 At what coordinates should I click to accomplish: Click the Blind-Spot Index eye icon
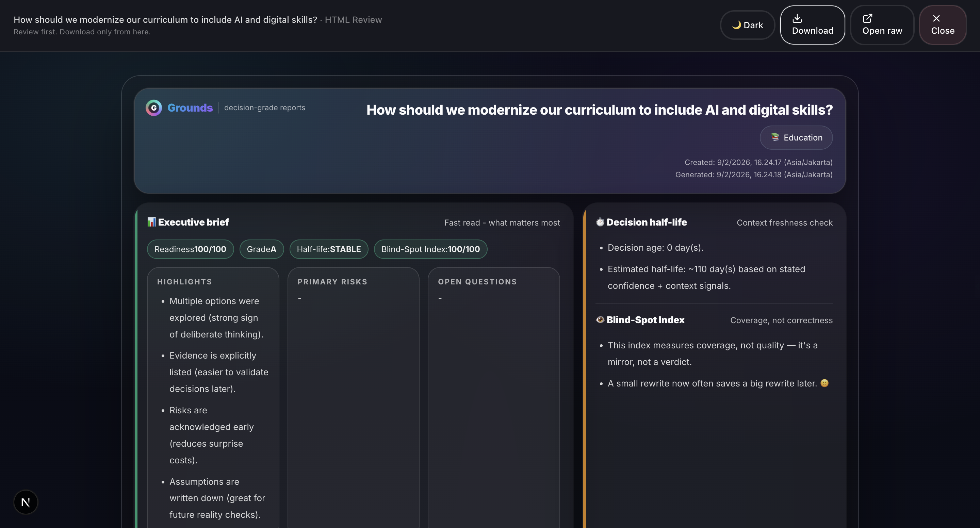(600, 319)
